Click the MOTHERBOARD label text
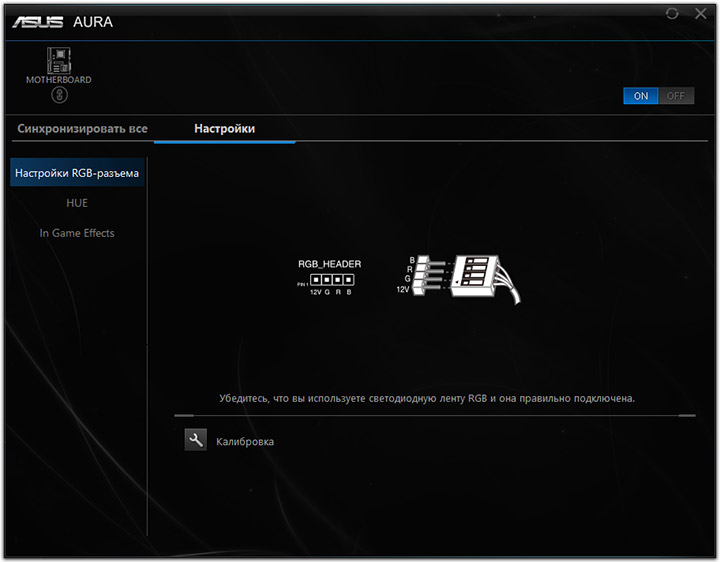The image size is (720, 562). tap(59, 79)
